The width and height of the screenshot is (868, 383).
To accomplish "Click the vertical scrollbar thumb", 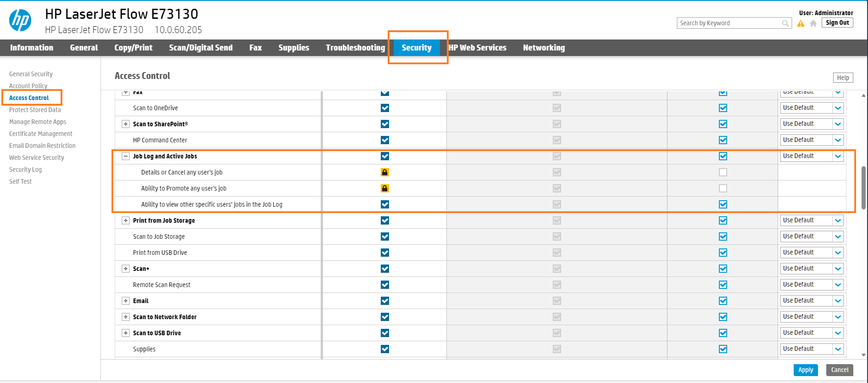I will click(x=864, y=187).
